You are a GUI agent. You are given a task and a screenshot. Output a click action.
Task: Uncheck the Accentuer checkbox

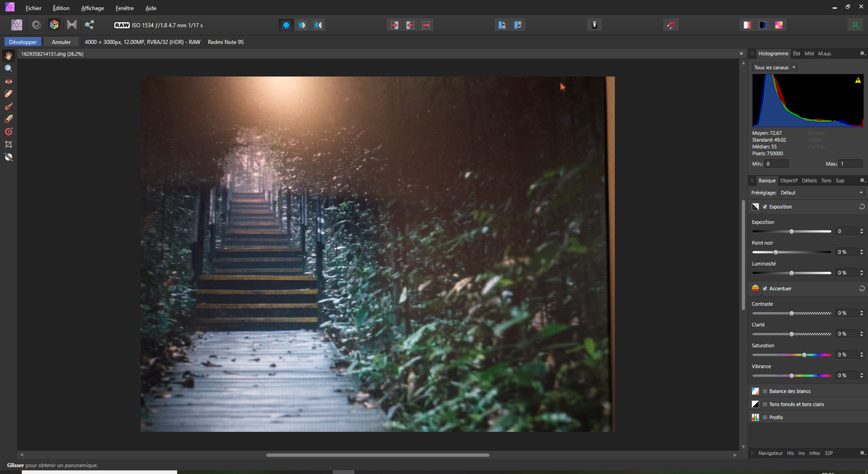pos(765,289)
